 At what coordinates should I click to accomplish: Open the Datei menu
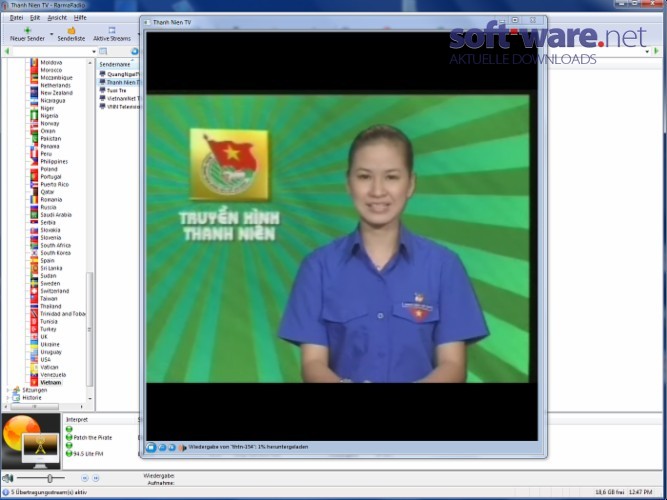point(16,17)
